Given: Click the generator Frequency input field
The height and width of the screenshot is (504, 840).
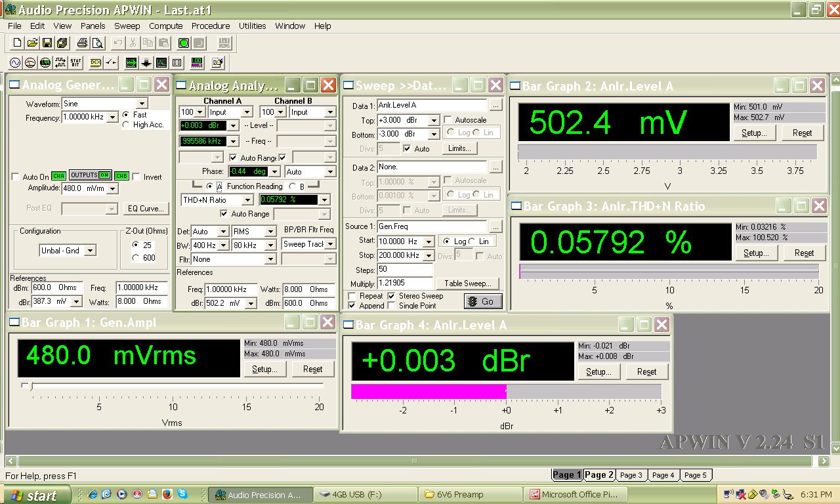Looking at the screenshot, I should [84, 117].
